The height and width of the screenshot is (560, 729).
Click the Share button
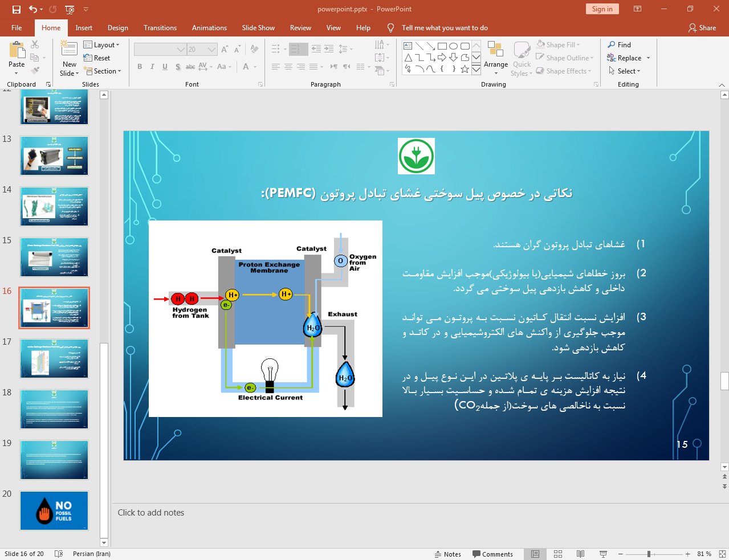pyautogui.click(x=702, y=27)
